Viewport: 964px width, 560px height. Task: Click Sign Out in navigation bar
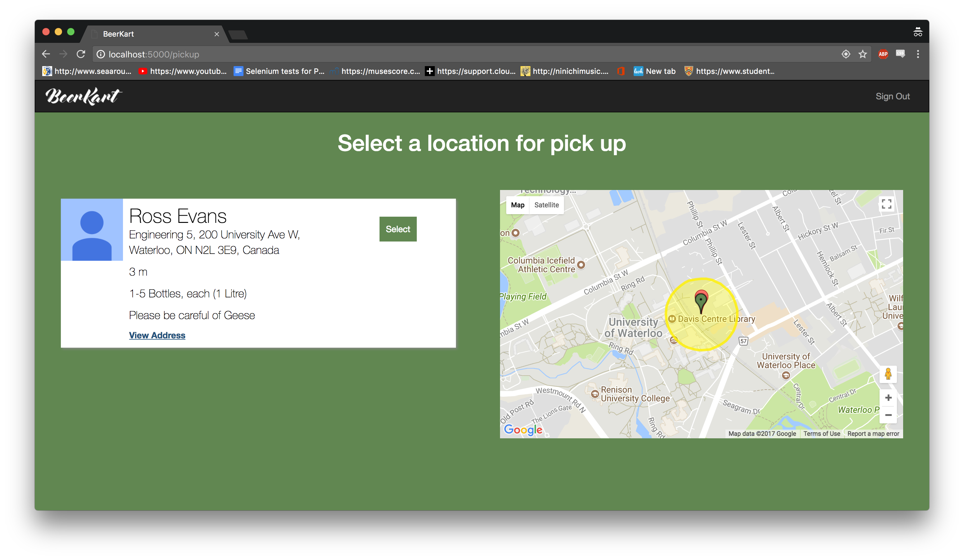[893, 96]
